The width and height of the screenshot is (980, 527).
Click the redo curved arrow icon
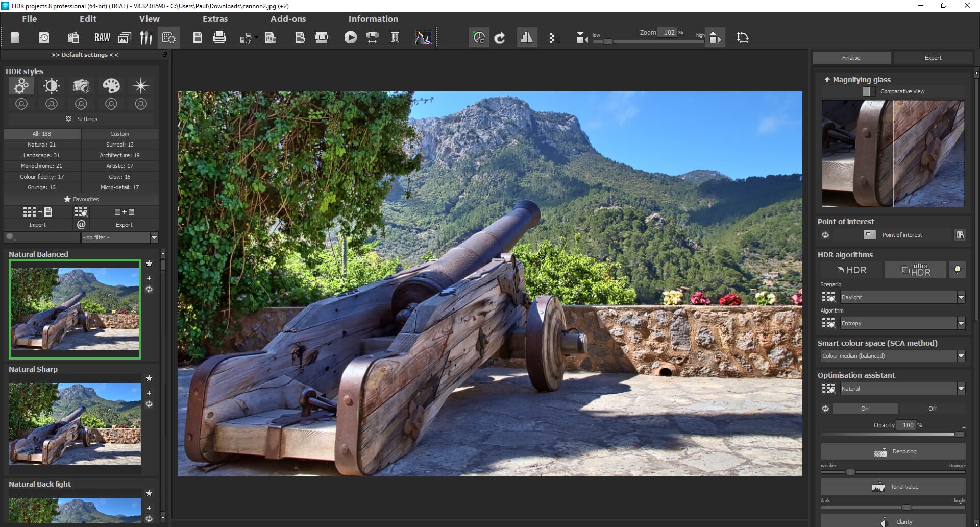coord(500,37)
